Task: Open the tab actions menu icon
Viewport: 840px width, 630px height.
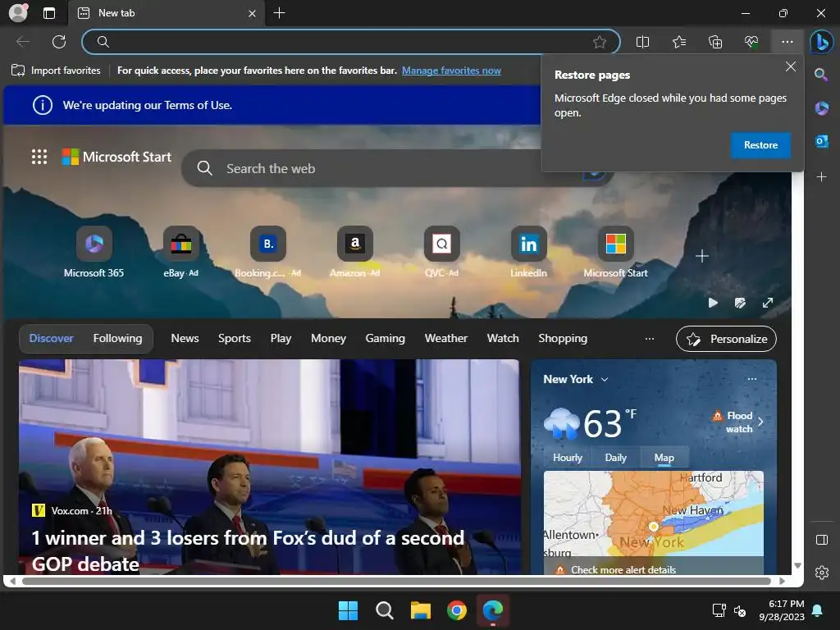Action: click(48, 13)
